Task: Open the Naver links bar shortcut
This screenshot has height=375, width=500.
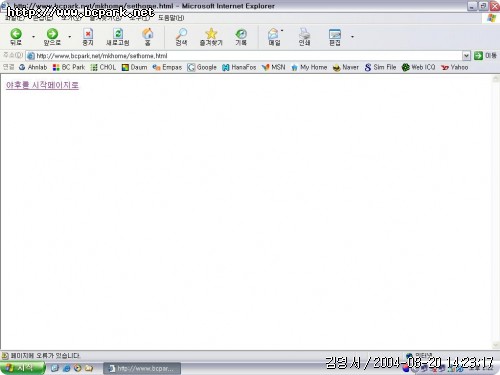Action: coord(346,67)
